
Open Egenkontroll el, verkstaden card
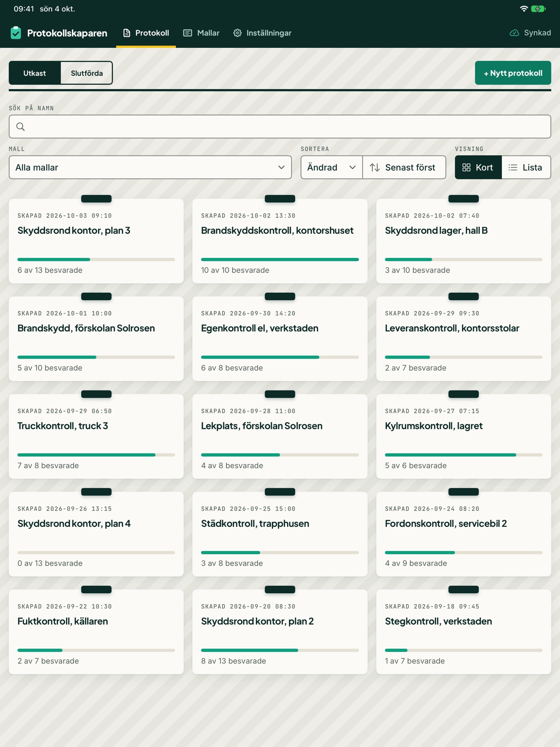pos(280,339)
